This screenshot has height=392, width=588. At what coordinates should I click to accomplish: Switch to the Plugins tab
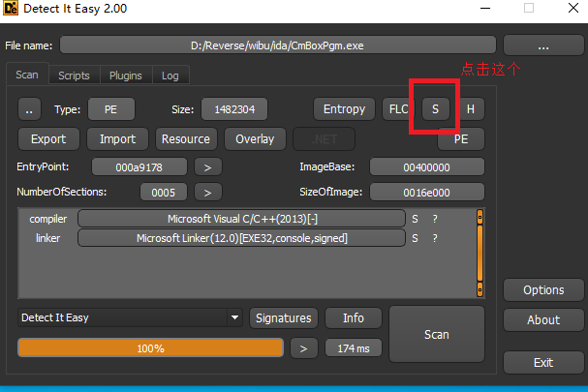pos(126,75)
